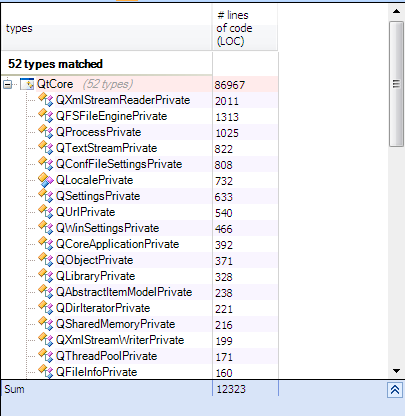Select the QConfFileSettingsPrivate type

[x=119, y=164]
